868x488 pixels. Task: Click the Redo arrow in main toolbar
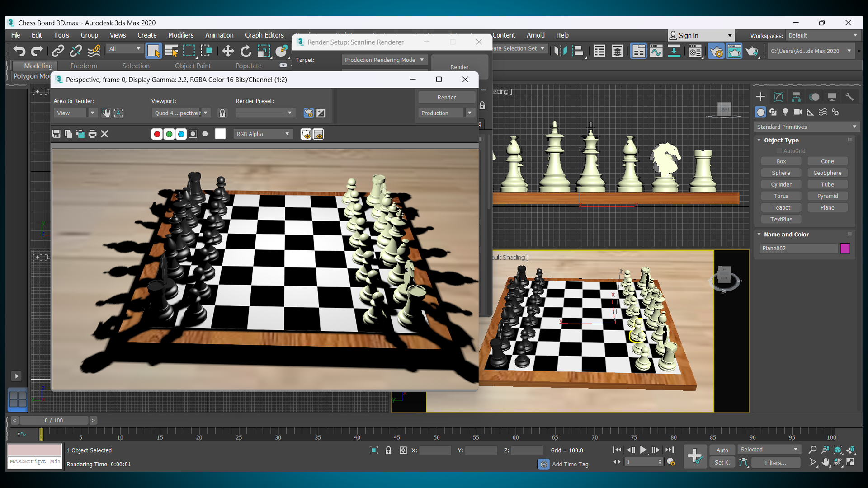pos(37,51)
